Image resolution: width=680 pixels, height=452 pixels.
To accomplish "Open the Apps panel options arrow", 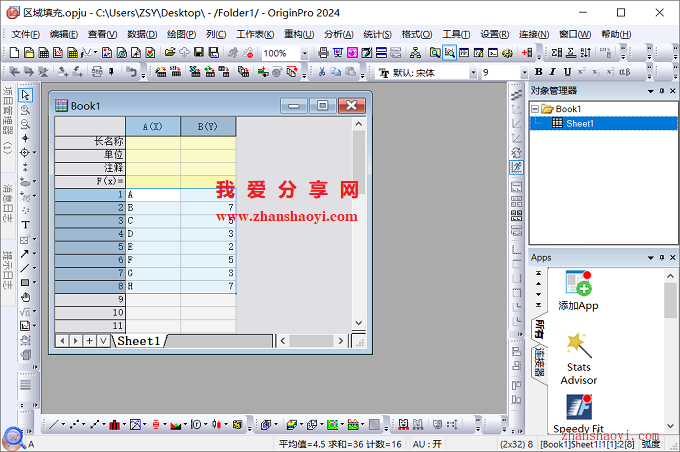I will point(651,258).
